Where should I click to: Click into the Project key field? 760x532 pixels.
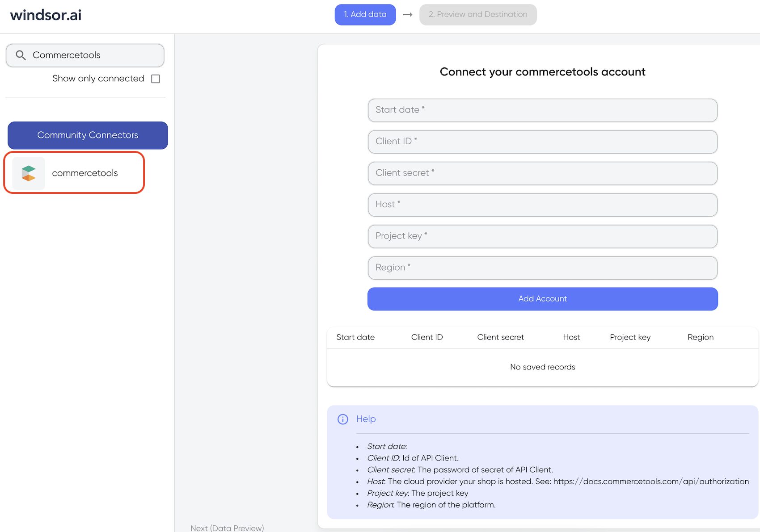(543, 236)
